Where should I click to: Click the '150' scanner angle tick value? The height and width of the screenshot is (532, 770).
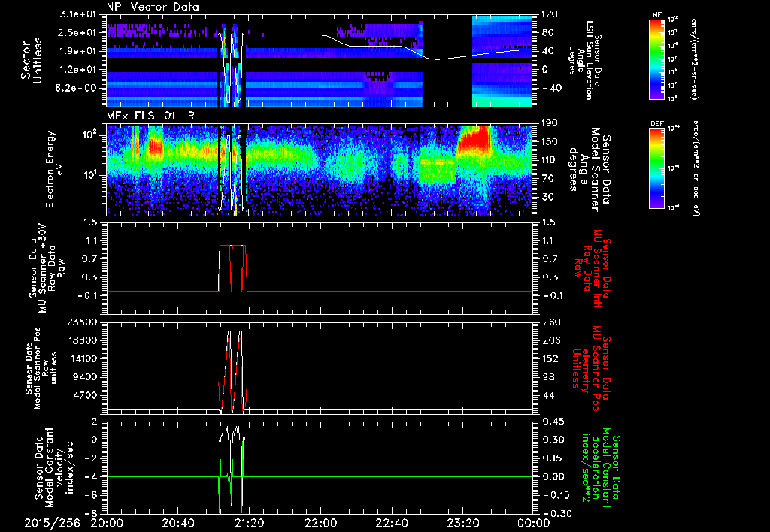tap(548, 142)
